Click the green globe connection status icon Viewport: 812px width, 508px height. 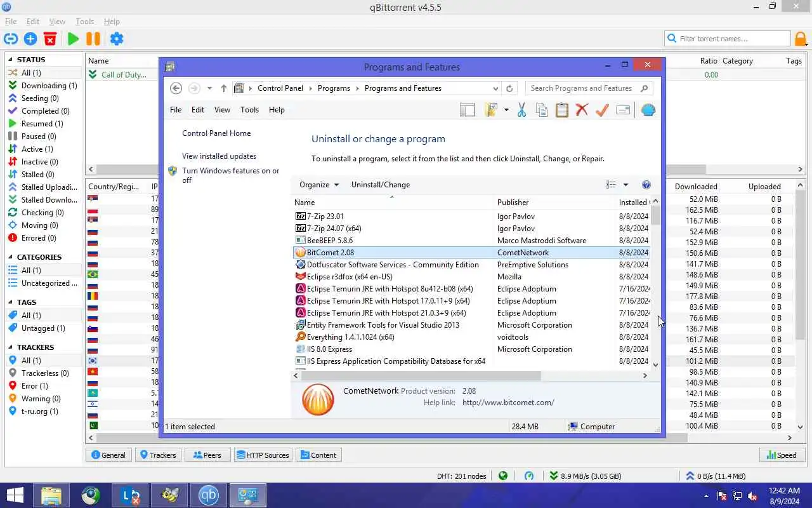(x=503, y=476)
